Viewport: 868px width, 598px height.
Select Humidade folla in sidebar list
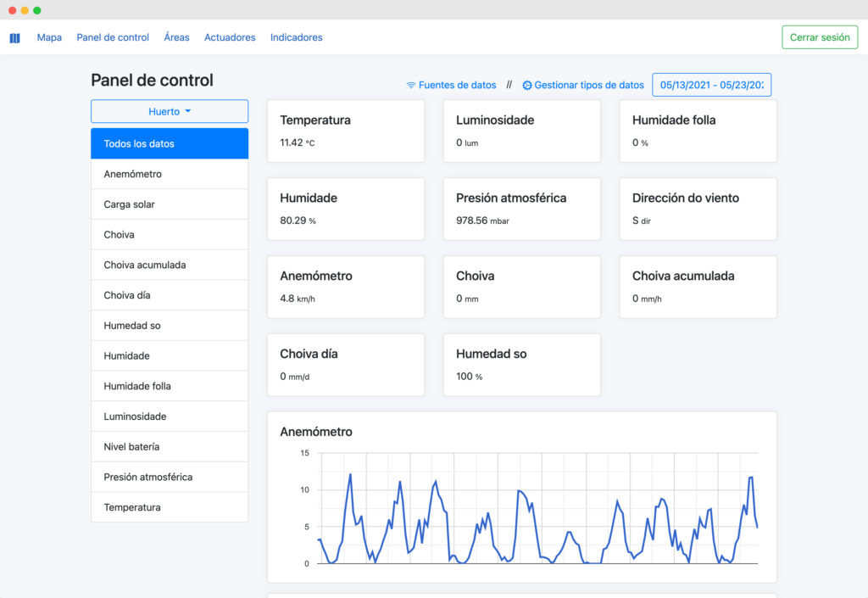(x=170, y=386)
